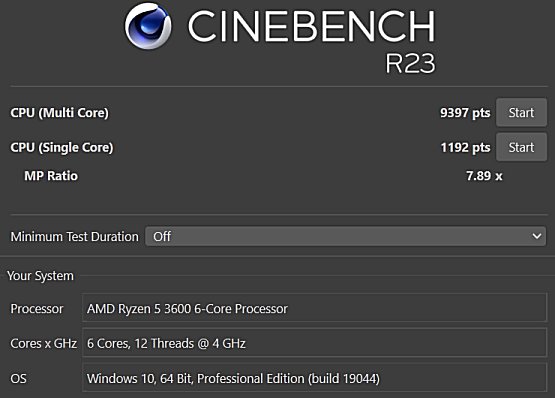Select the CPU (Multi Core) label
The width and height of the screenshot is (555, 398).
tap(59, 113)
